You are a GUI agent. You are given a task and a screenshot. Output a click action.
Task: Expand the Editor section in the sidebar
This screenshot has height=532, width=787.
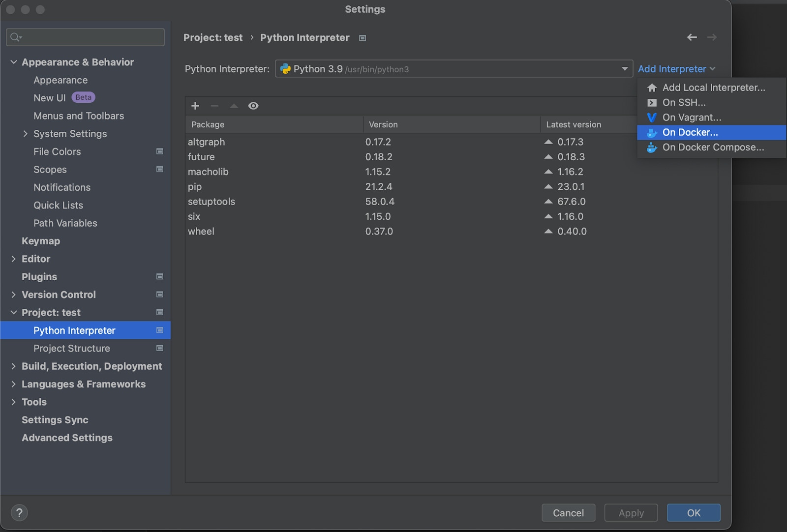point(13,259)
